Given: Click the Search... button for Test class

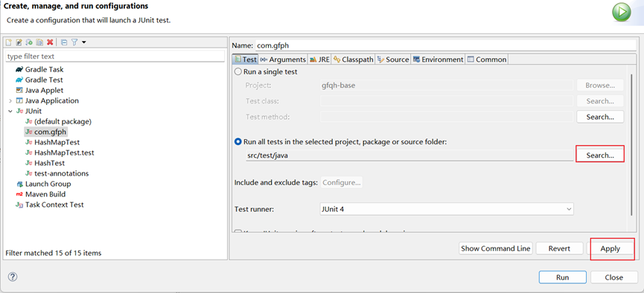Looking at the screenshot, I should [600, 101].
